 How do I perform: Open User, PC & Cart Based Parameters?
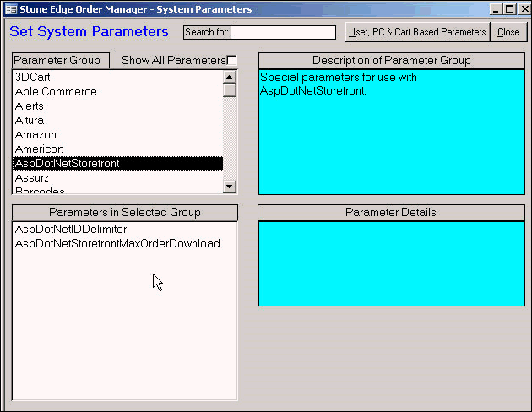coord(417,32)
